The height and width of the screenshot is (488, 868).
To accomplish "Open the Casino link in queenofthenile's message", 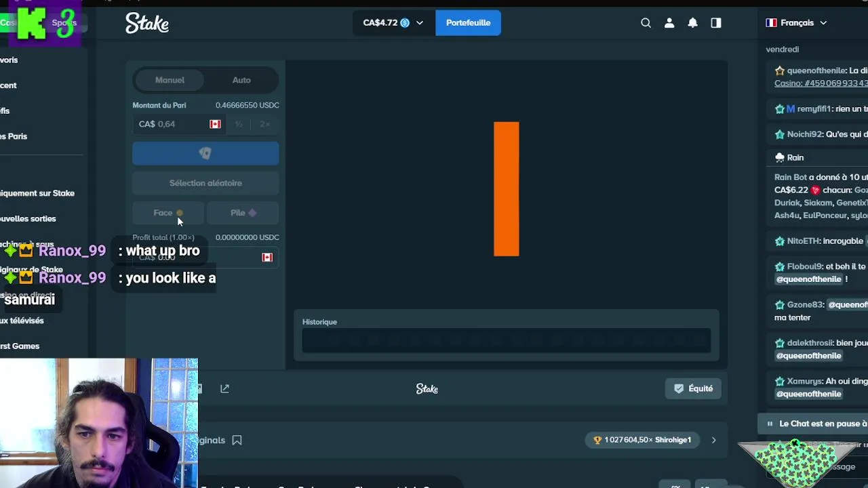I will coord(821,83).
